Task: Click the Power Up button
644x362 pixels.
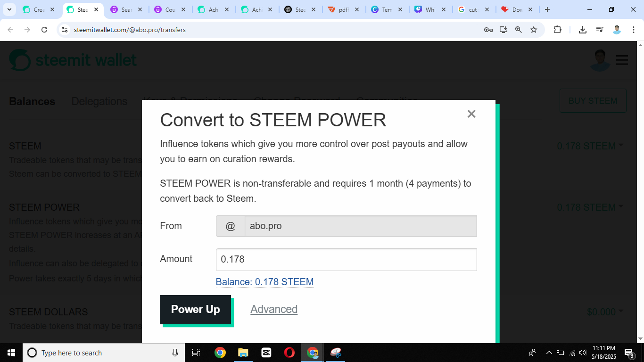Action: point(196,310)
